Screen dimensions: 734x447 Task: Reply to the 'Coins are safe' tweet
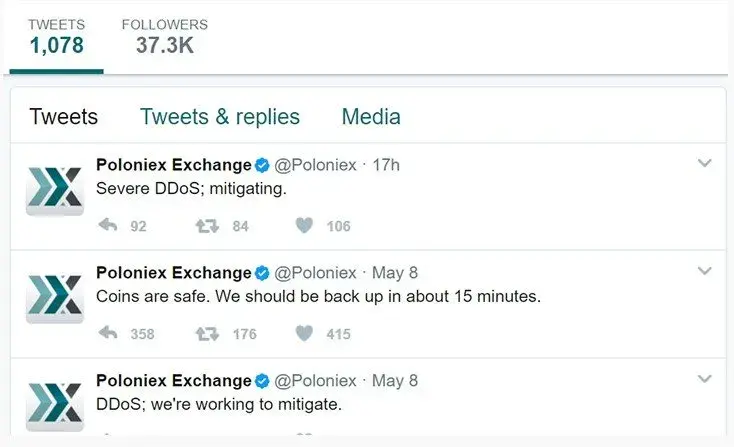tap(108, 333)
